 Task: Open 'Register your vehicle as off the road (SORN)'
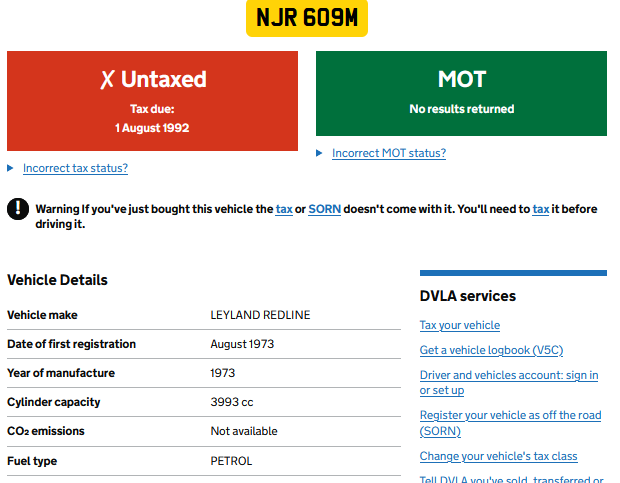pyautogui.click(x=510, y=423)
